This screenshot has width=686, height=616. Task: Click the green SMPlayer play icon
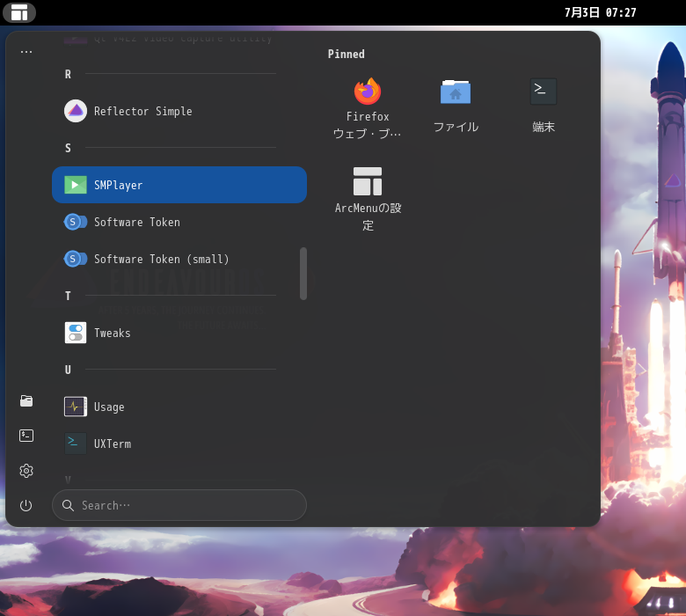76,185
